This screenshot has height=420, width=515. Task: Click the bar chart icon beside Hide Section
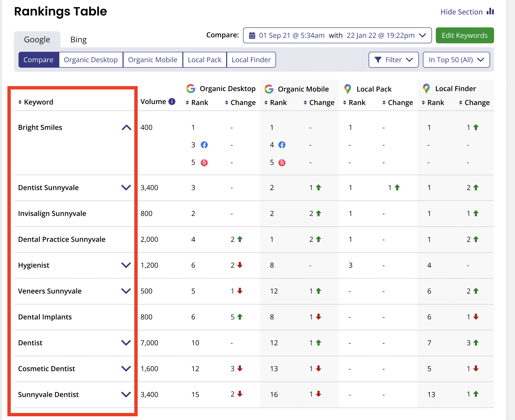(x=490, y=11)
